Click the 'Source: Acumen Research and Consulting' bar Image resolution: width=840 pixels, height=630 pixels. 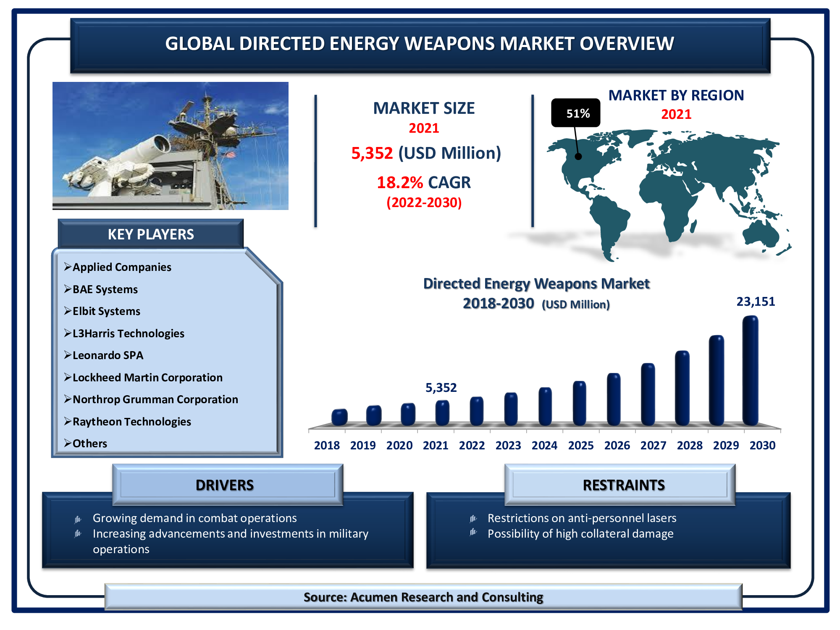[423, 597]
